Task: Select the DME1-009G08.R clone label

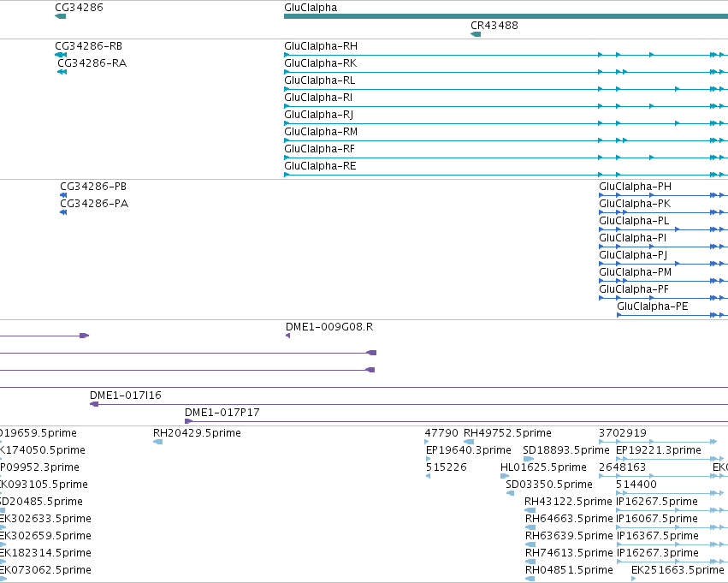Action: pyautogui.click(x=329, y=327)
